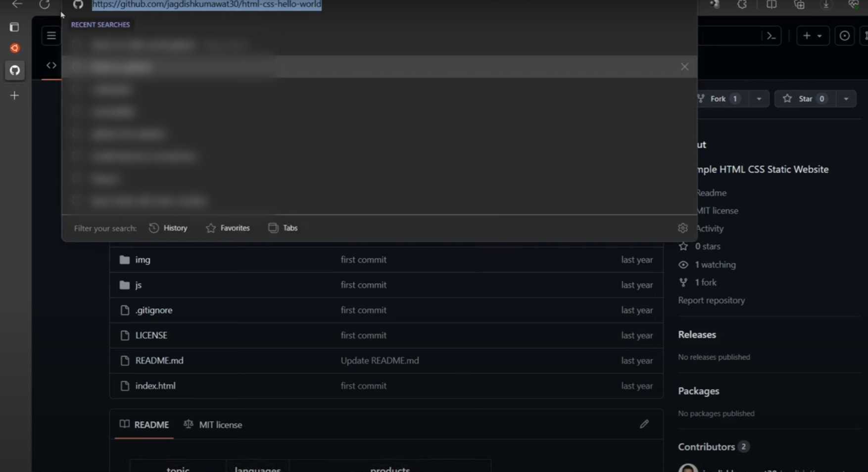The height and width of the screenshot is (472, 868).
Task: Click the img folder icon
Action: pos(125,260)
